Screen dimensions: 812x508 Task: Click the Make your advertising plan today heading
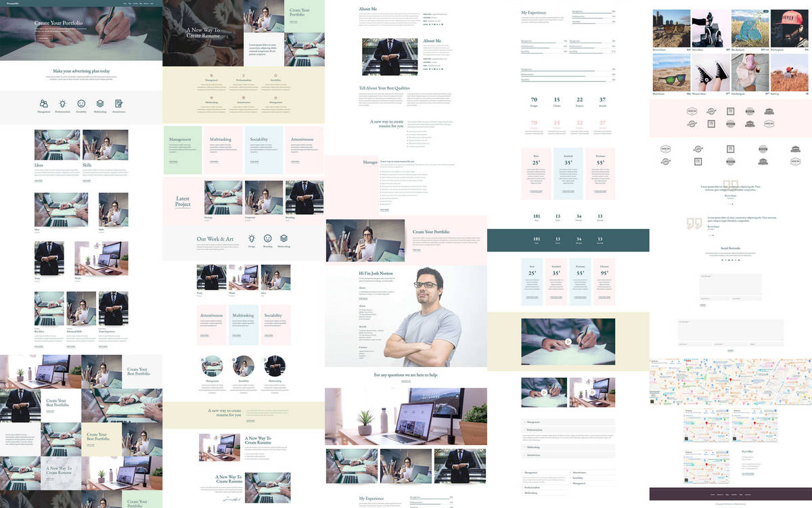pyautogui.click(x=81, y=71)
